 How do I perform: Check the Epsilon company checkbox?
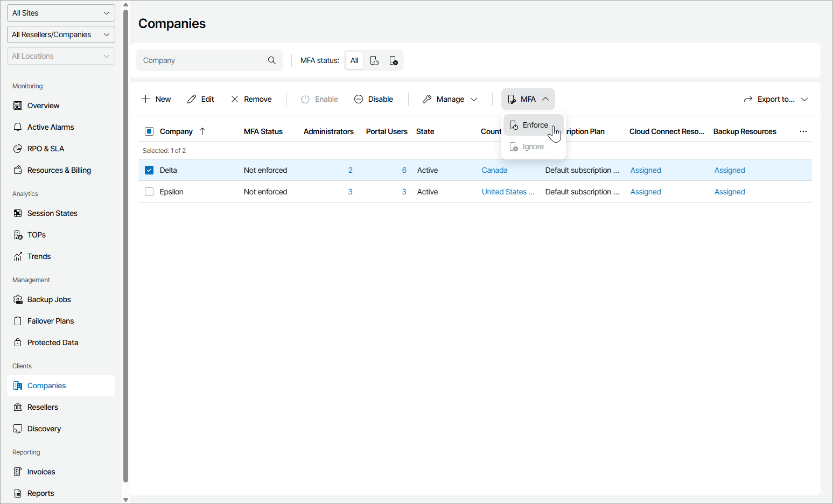[149, 192]
